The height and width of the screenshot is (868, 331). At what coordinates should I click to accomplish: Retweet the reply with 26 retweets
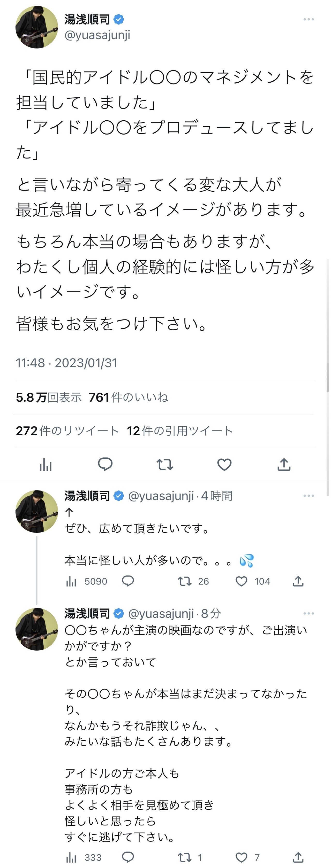click(x=185, y=581)
